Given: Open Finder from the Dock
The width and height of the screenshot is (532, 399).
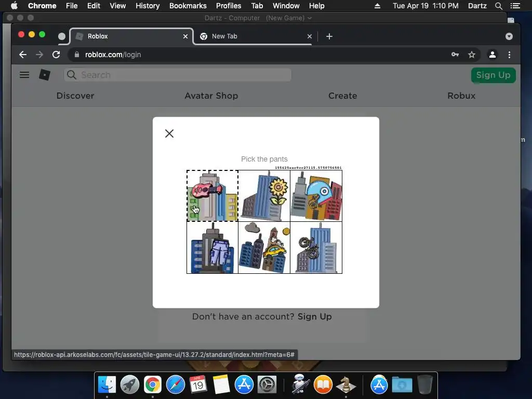Looking at the screenshot, I should (107, 385).
